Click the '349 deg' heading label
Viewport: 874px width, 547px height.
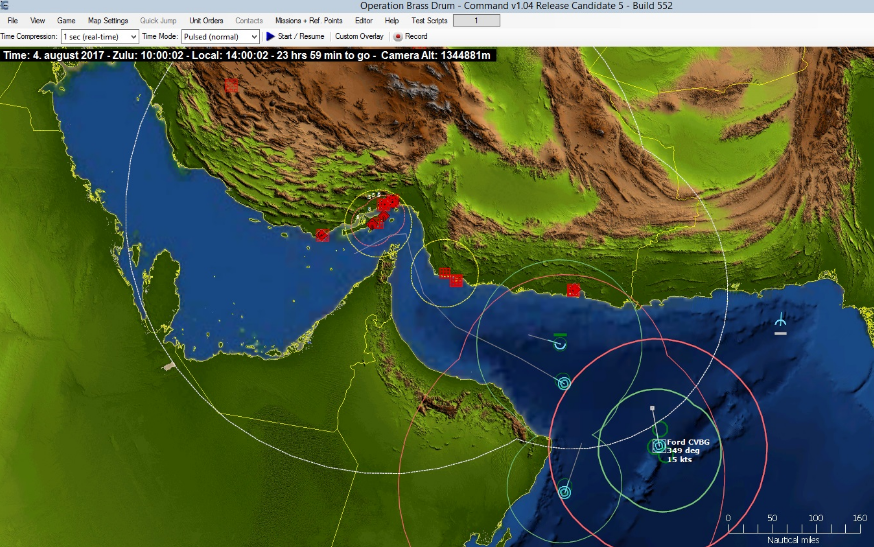[x=683, y=451]
